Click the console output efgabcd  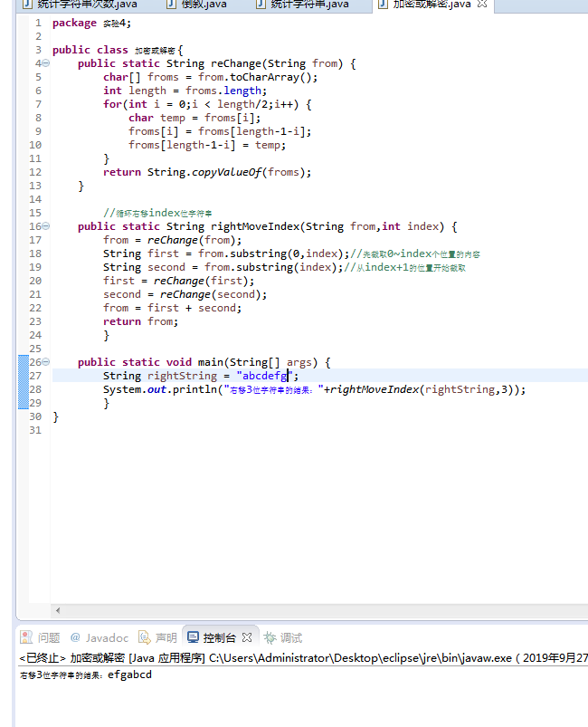point(129,674)
